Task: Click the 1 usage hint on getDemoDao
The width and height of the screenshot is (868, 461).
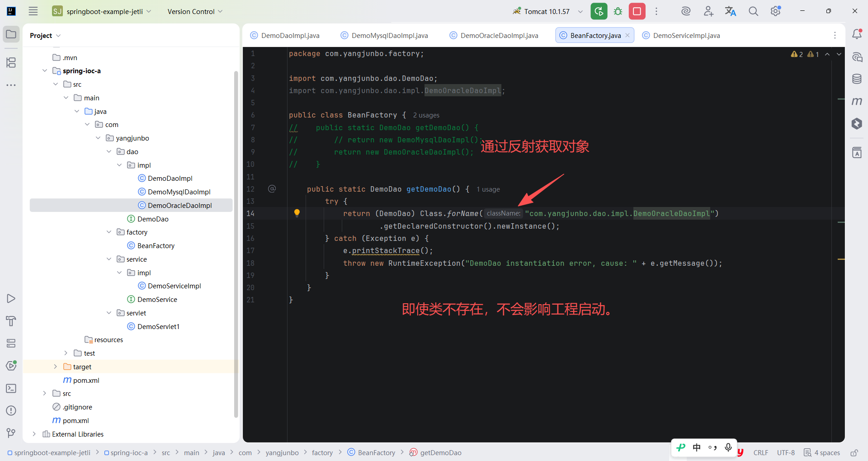Action: 488,189
